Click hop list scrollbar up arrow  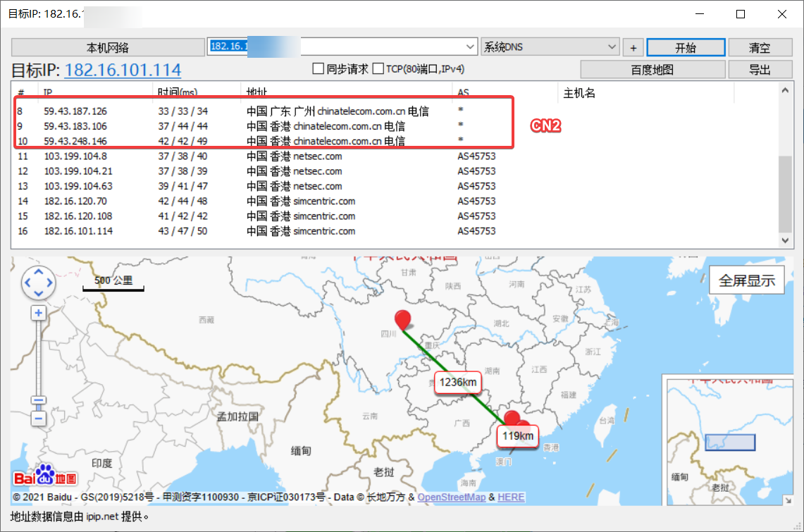pyautogui.click(x=784, y=91)
